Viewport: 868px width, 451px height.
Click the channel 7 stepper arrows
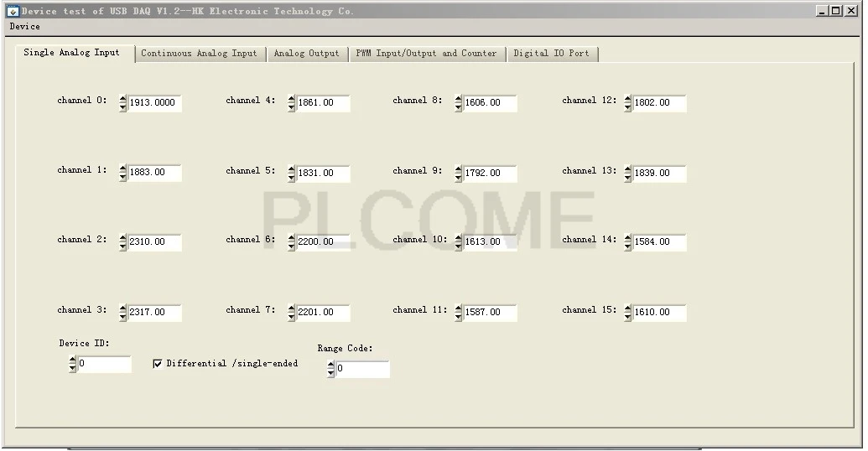point(292,312)
